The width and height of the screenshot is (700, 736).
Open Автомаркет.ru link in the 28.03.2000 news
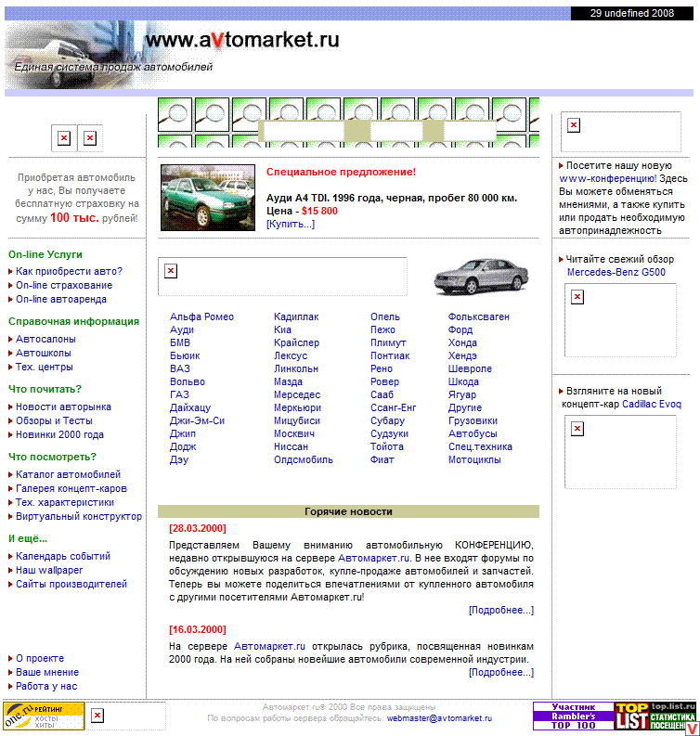click(374, 559)
